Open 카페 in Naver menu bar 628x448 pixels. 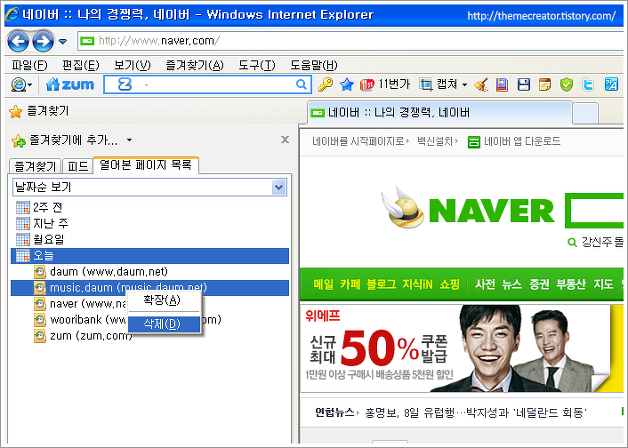pos(350,284)
